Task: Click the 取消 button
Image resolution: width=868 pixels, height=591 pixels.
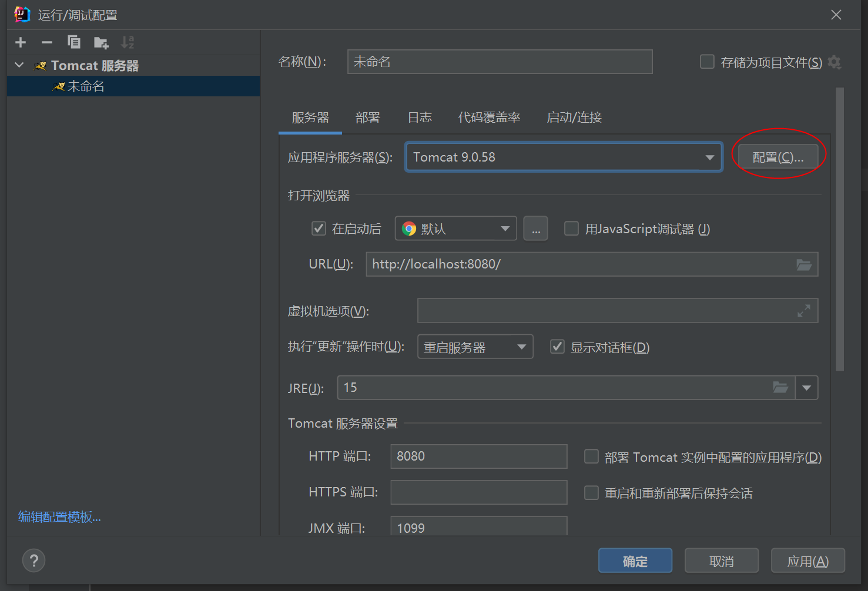Action: coord(722,560)
